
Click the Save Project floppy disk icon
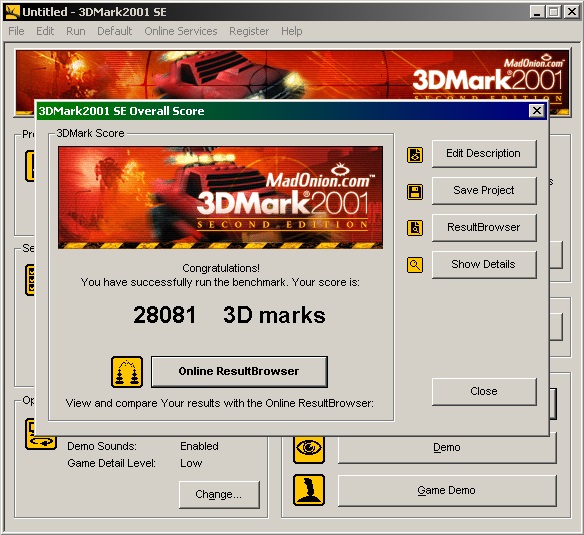[x=415, y=192]
